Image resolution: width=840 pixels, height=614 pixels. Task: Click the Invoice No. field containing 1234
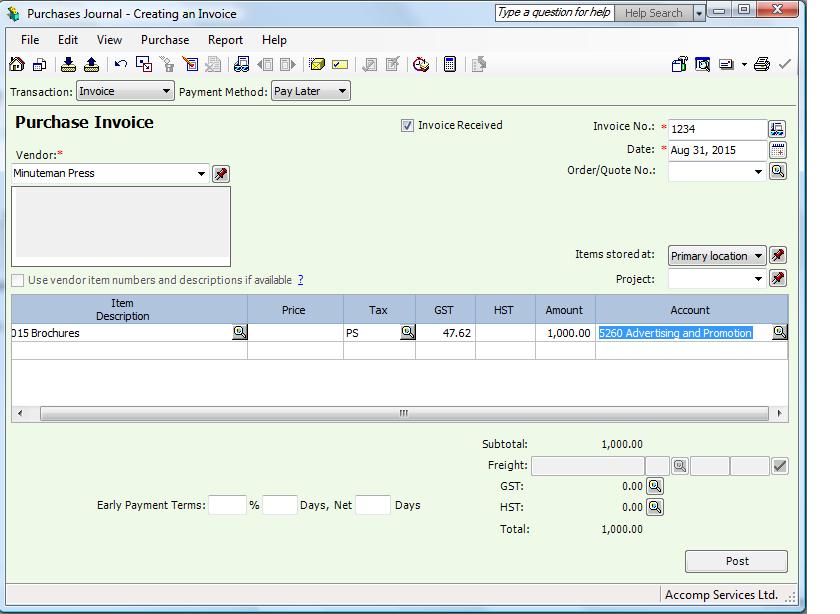(717, 129)
